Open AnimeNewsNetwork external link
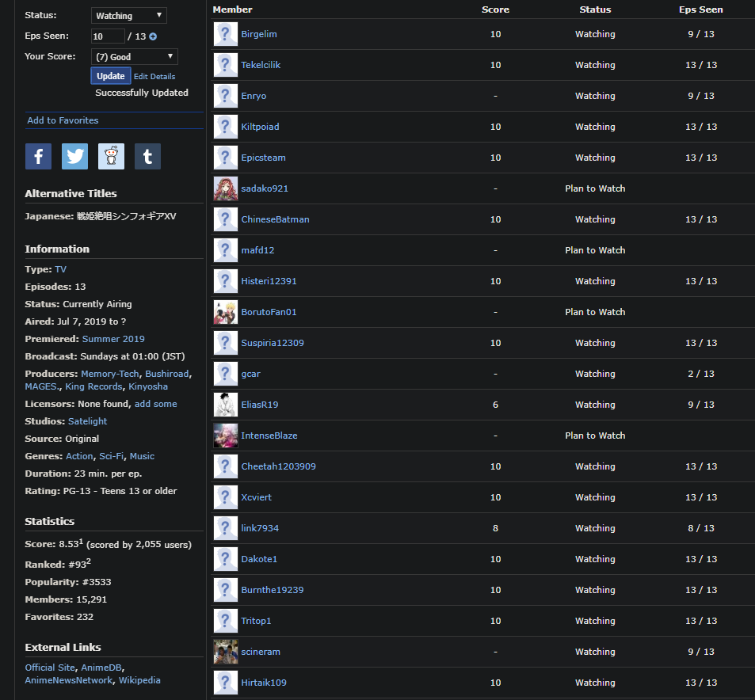The height and width of the screenshot is (700, 755). [x=69, y=680]
